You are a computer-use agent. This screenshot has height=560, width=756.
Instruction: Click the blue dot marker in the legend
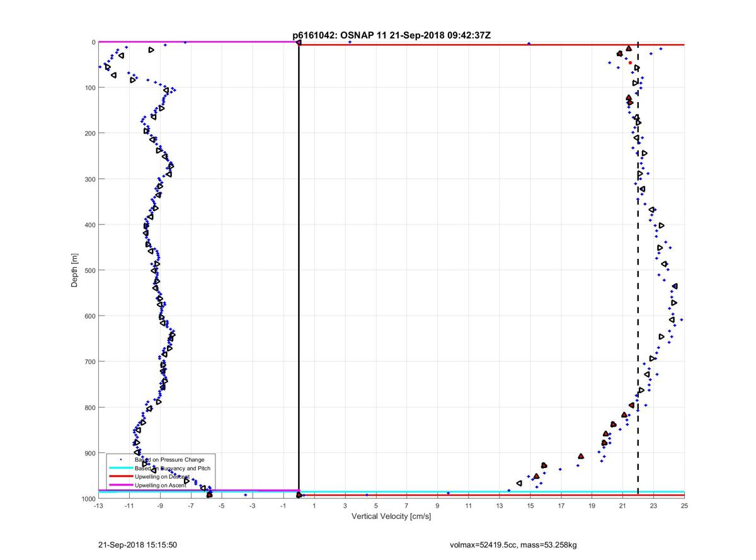(120, 460)
